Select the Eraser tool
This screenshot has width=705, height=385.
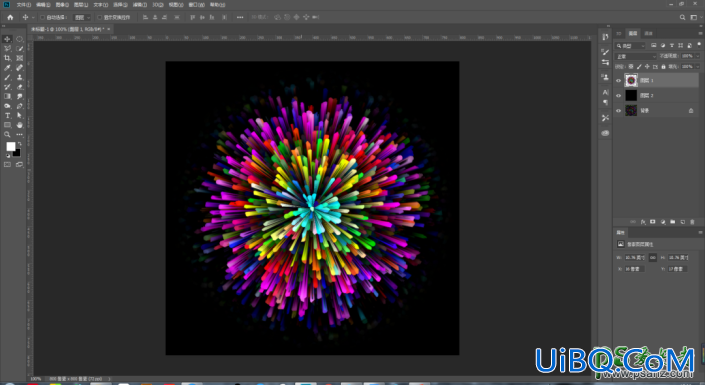point(20,87)
